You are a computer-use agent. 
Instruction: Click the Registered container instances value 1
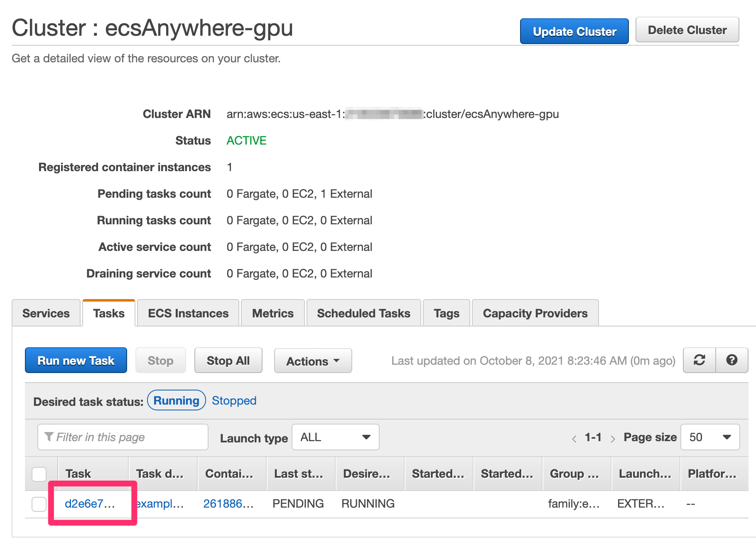pyautogui.click(x=229, y=167)
